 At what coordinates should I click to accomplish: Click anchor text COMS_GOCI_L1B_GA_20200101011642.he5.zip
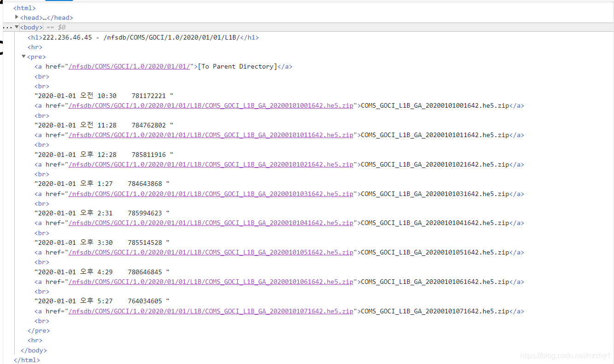tap(435, 135)
